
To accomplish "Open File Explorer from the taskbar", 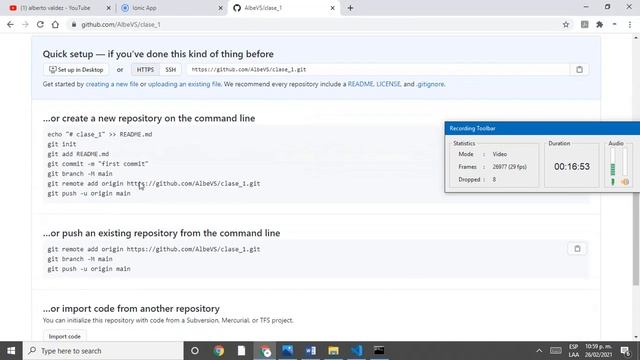I will pos(333,351).
